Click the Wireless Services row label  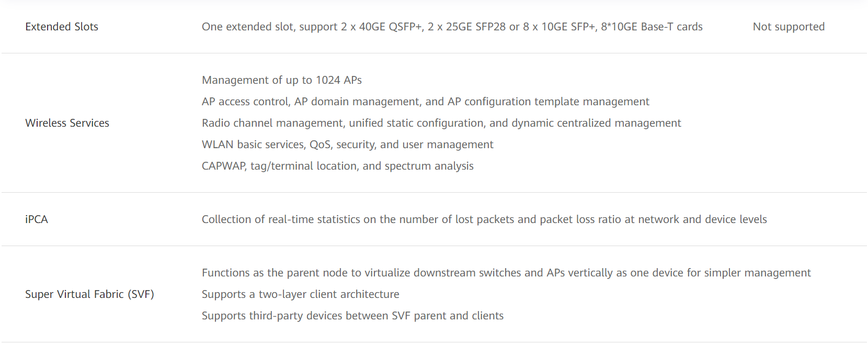67,123
